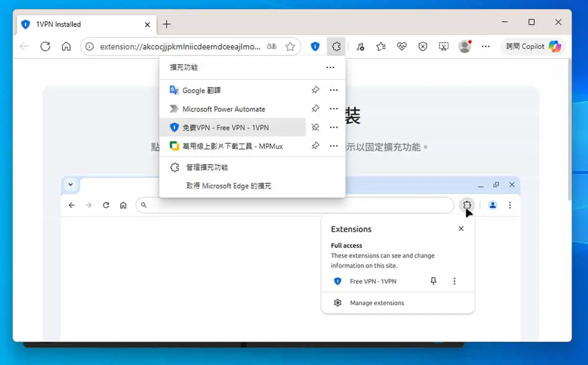588x365 pixels.
Task: Click the shield with X toolbar icon
Action: click(422, 47)
